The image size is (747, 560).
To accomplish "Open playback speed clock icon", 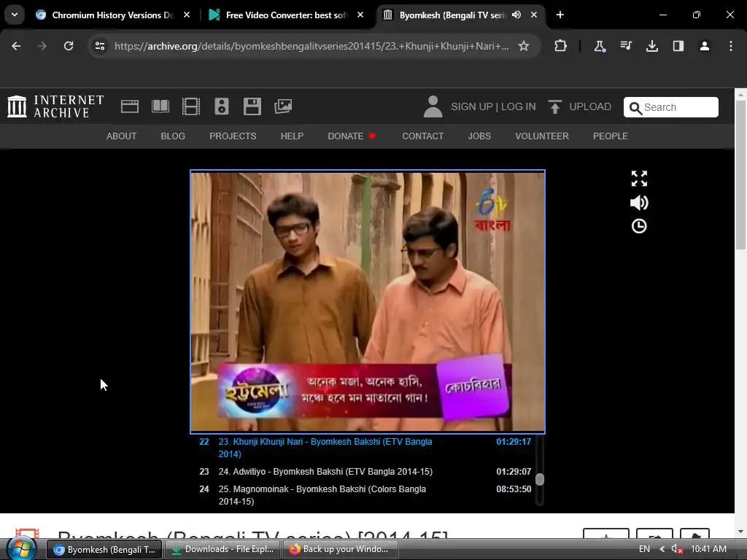I will [639, 226].
